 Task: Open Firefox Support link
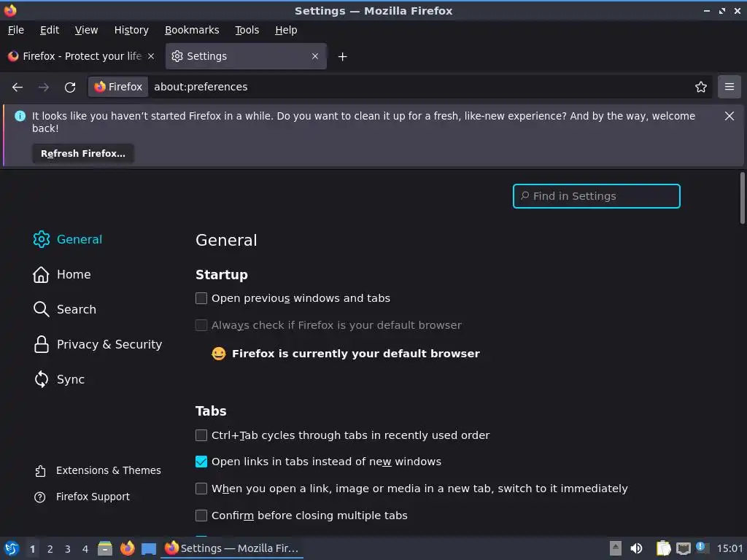[x=82, y=497]
